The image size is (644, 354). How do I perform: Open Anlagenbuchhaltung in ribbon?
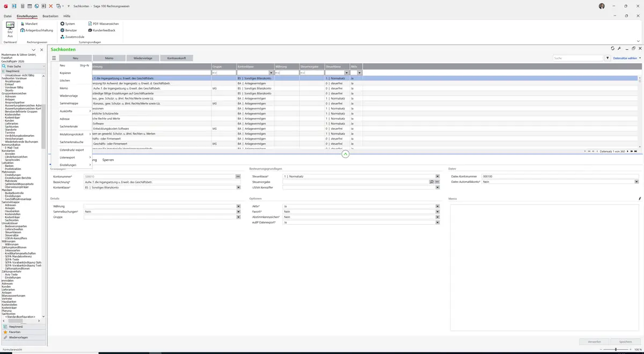tap(36, 30)
